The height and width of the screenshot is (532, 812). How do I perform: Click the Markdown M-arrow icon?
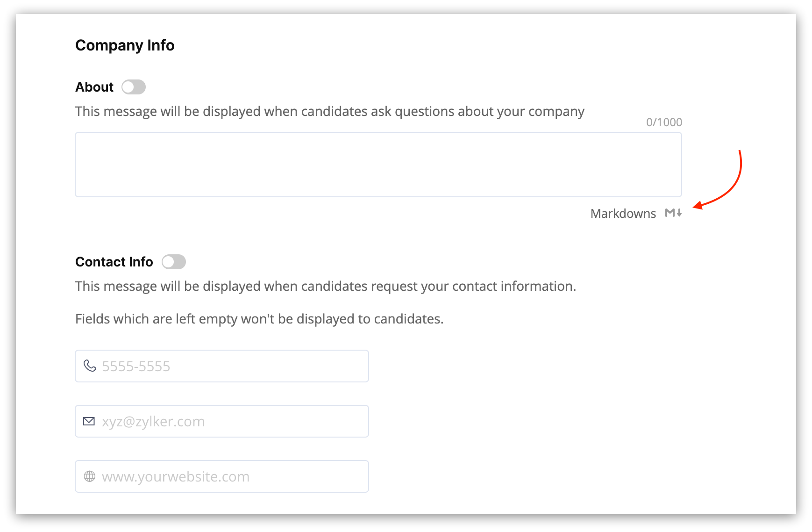click(x=673, y=213)
